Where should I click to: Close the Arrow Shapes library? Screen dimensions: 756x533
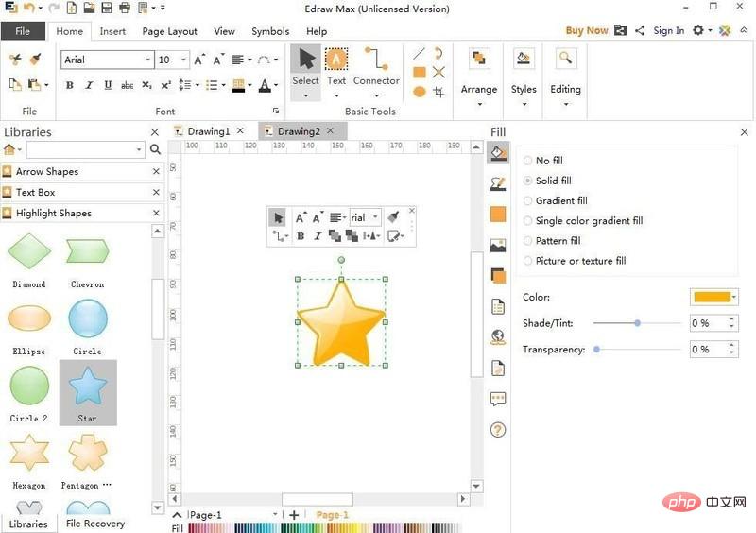(x=156, y=172)
